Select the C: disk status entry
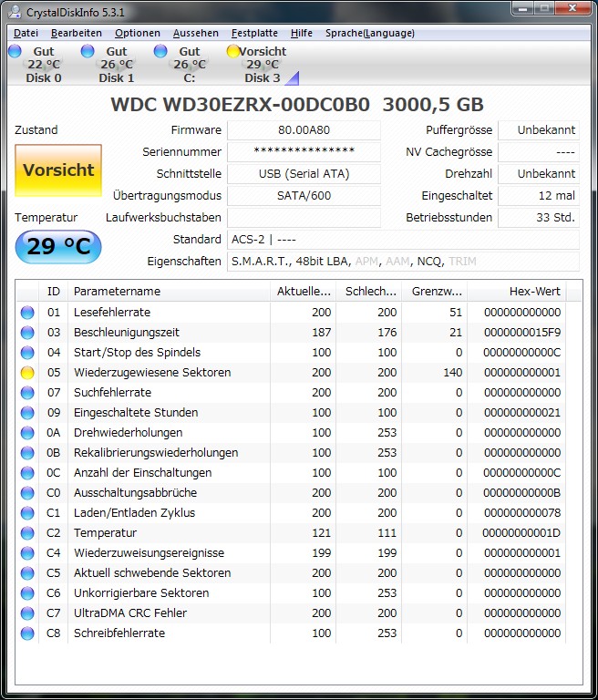 click(x=181, y=65)
